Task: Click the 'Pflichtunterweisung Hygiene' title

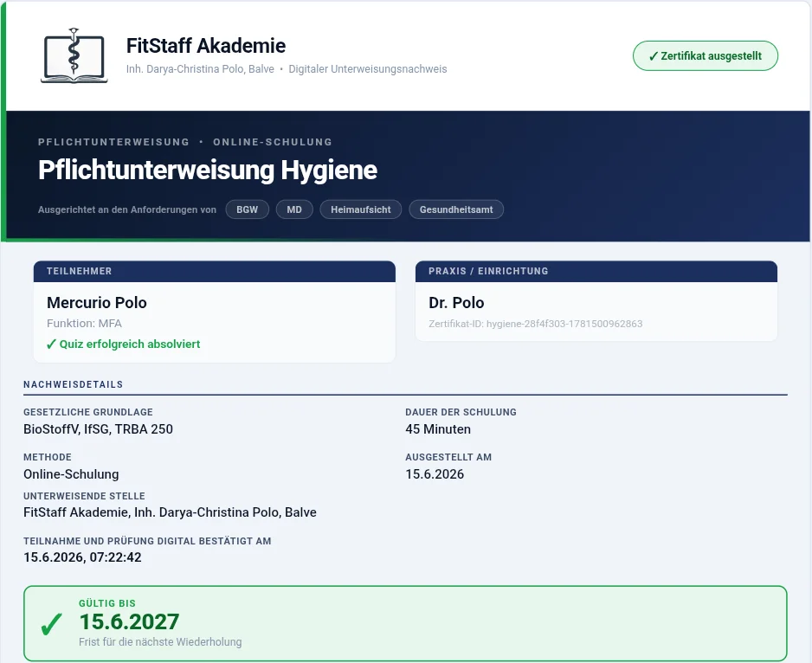Action: point(208,170)
